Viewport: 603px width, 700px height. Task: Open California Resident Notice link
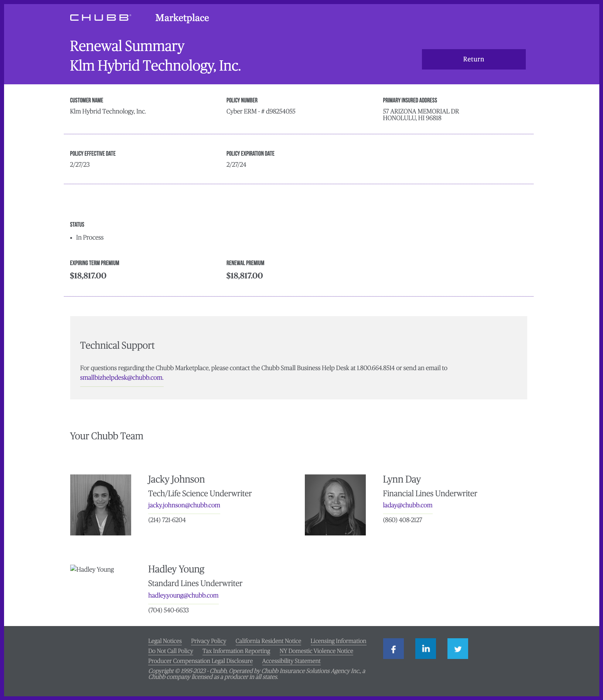tap(268, 641)
